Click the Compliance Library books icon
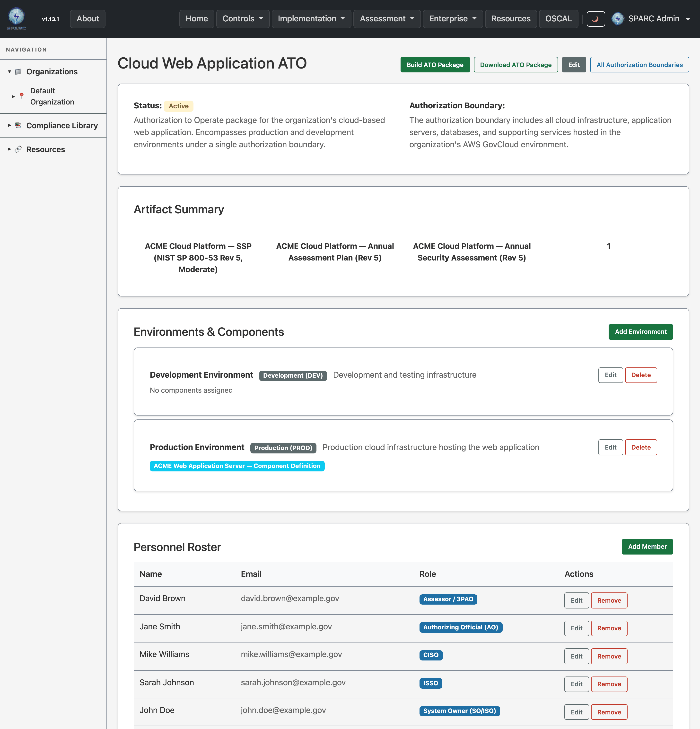 coord(18,125)
